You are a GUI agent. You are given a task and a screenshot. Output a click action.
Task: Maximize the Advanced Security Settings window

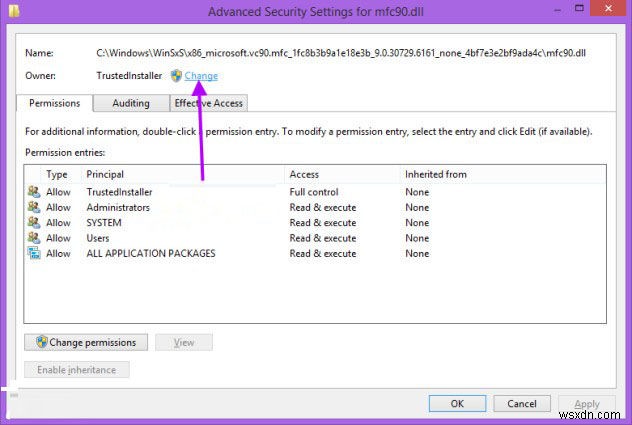click(579, 8)
